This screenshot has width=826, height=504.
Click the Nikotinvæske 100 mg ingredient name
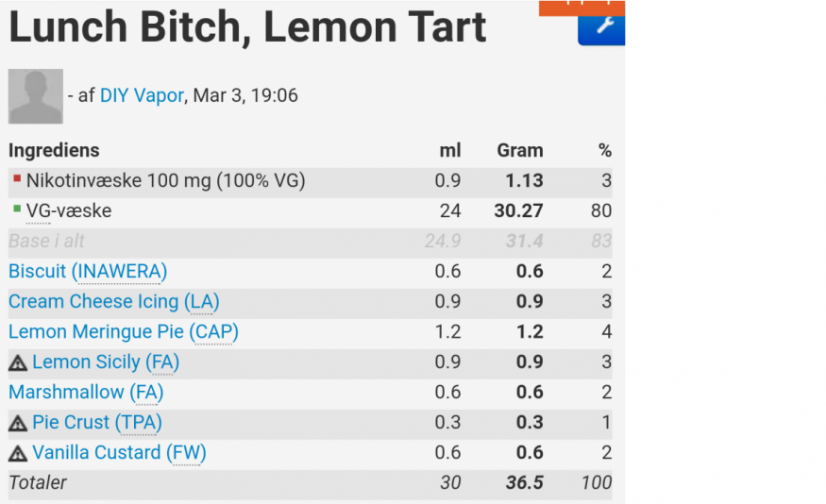click(165, 180)
